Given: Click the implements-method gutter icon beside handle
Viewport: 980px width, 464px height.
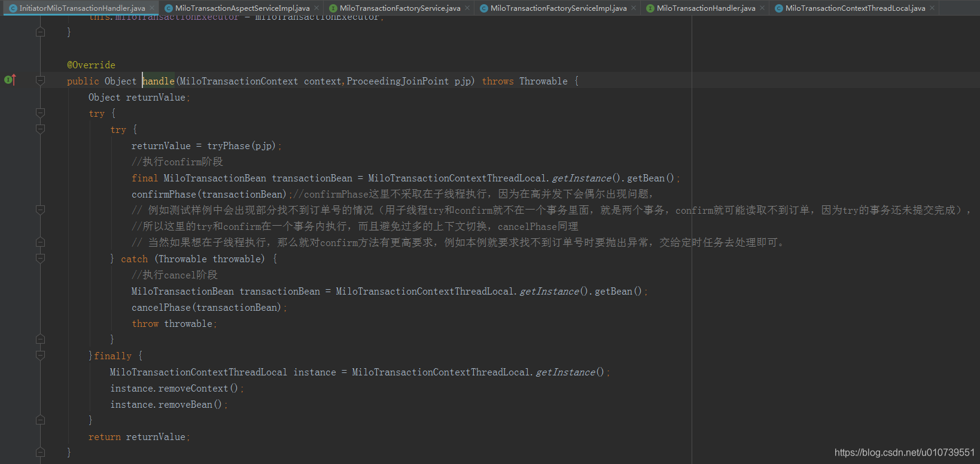Looking at the screenshot, I should pos(10,80).
